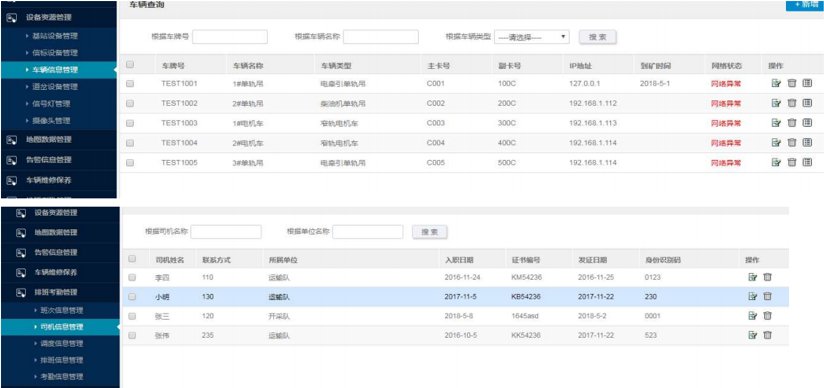The image size is (824, 388).
Task: Open details list icon for TEST1002
Action: [x=807, y=103]
